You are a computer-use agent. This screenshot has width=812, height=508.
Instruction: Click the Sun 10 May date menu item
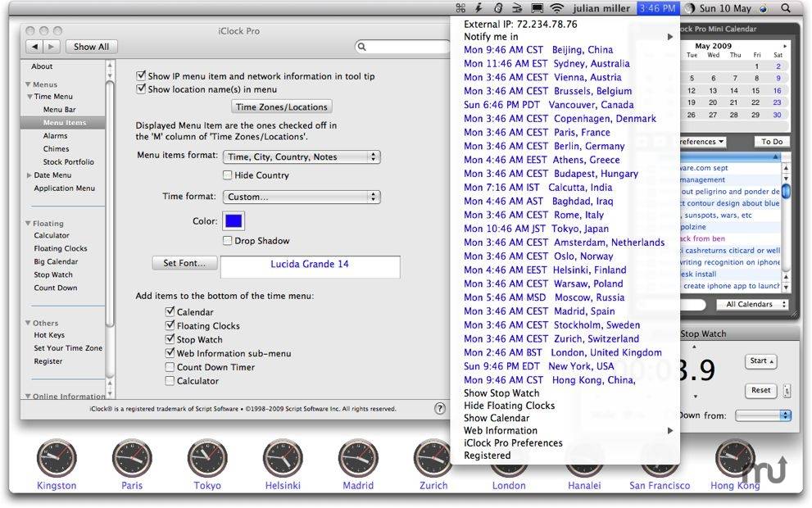[x=725, y=8]
